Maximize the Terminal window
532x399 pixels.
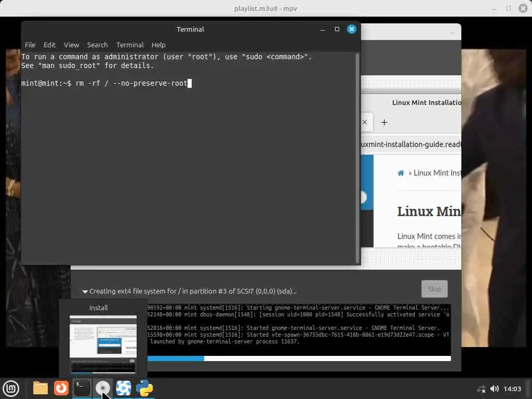(337, 29)
